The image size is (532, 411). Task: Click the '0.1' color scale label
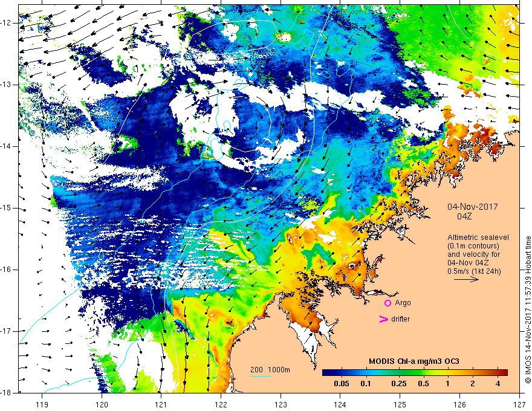(x=365, y=384)
